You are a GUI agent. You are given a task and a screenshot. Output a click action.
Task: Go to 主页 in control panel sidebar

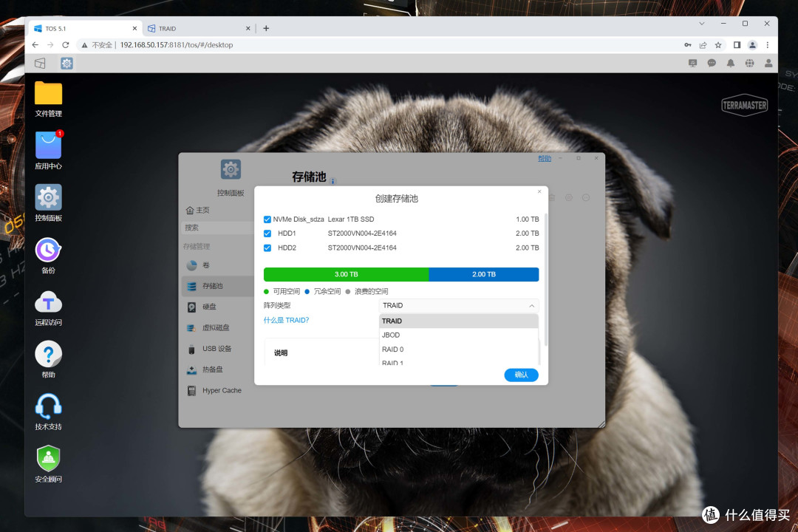198,211
